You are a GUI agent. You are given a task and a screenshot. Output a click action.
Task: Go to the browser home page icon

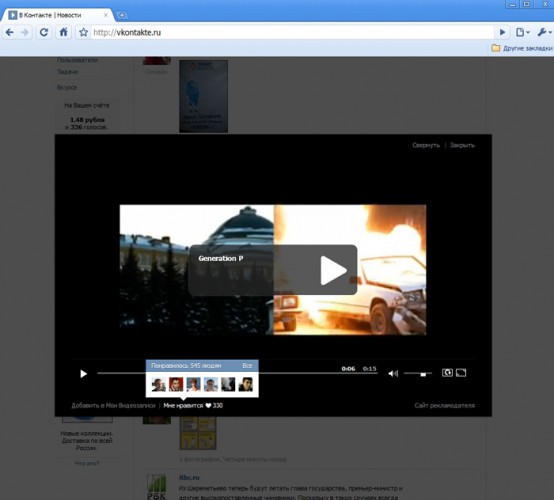click(x=63, y=32)
